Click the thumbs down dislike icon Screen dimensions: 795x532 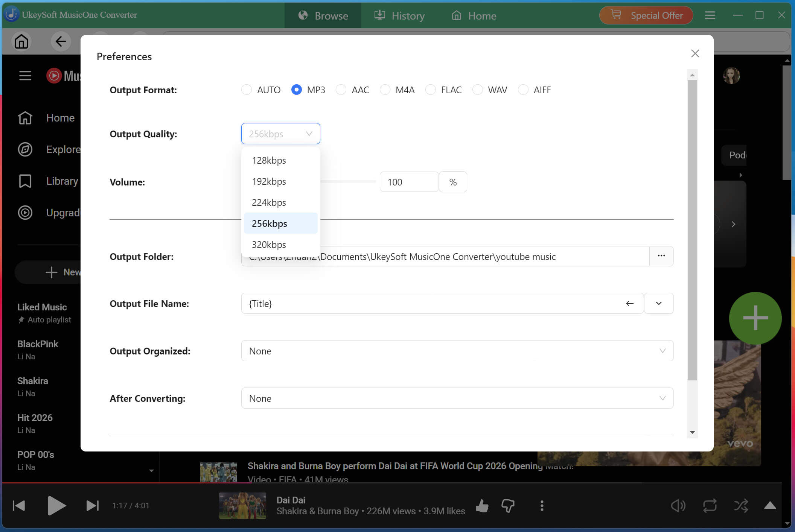[508, 506]
